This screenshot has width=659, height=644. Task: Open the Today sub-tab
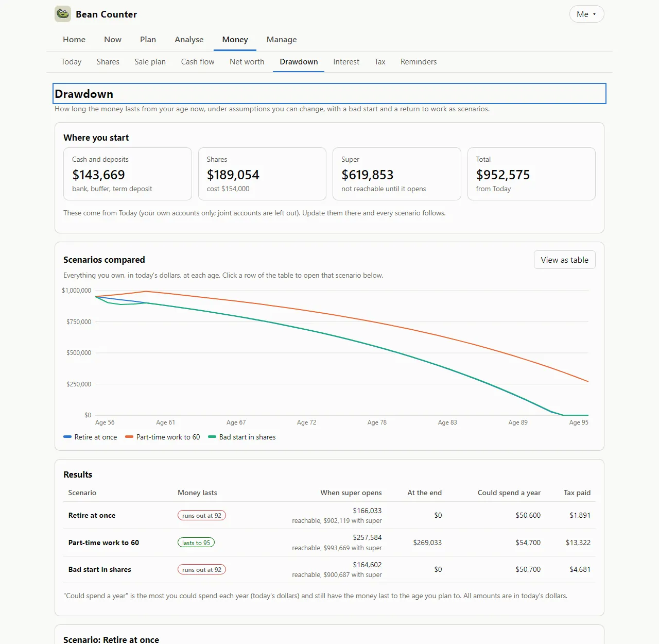tap(71, 62)
